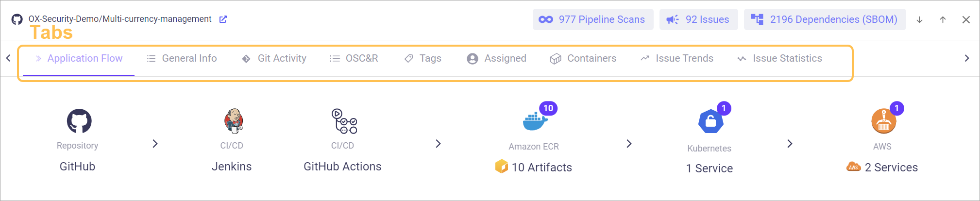
Task: Switch to the Git Activity tab
Action: [x=274, y=59]
